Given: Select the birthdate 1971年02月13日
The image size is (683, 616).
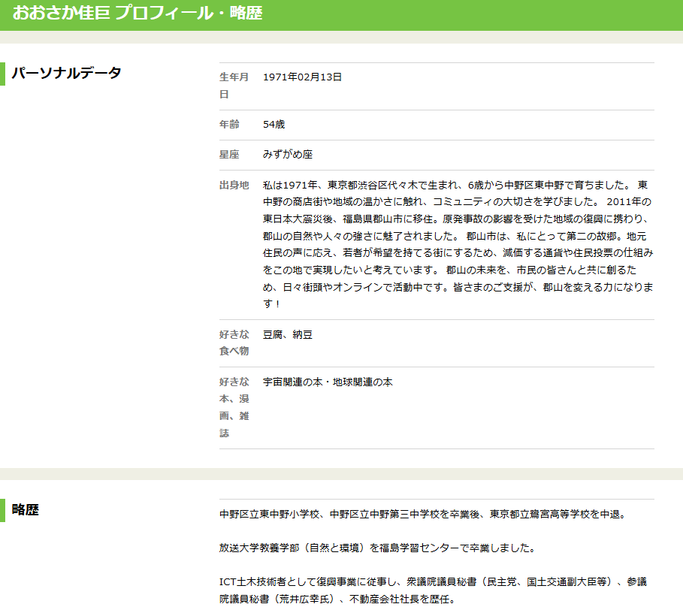Looking at the screenshot, I should tap(302, 77).
